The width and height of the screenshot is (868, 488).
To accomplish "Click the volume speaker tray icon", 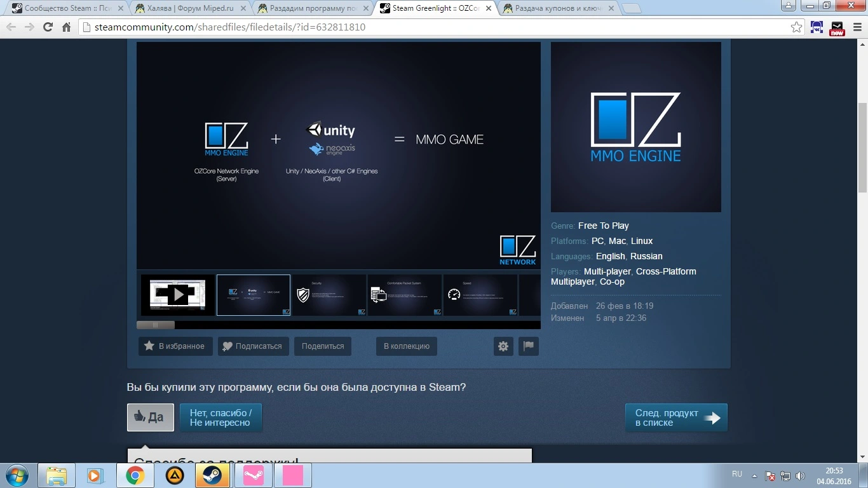I will pyautogui.click(x=800, y=476).
